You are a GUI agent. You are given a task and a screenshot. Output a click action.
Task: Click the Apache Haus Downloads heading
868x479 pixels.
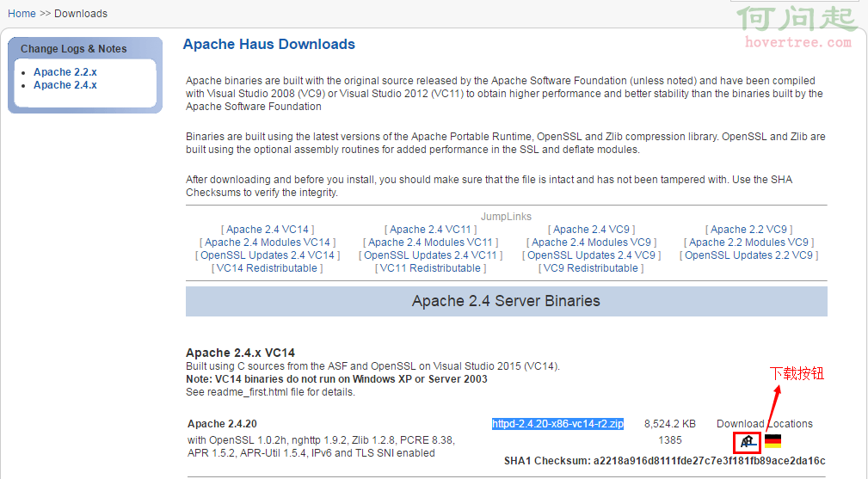coord(269,44)
